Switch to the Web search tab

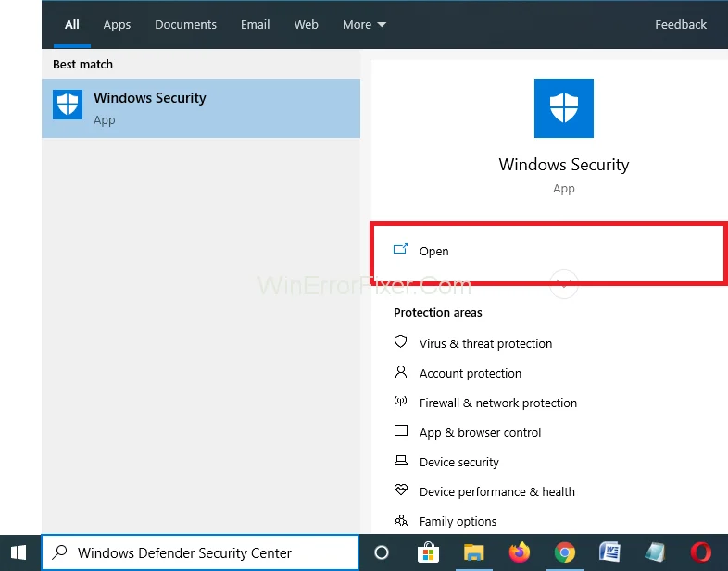(x=306, y=25)
